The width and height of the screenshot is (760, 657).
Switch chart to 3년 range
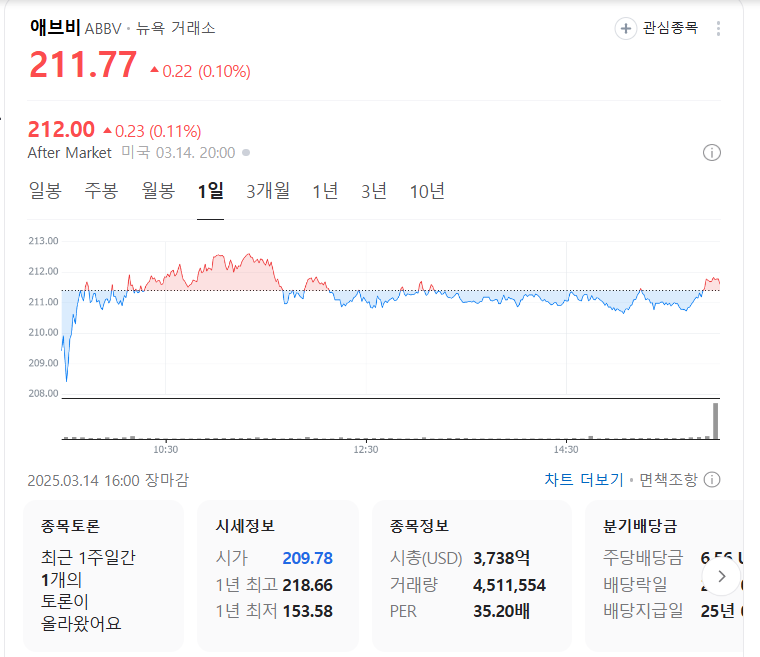pos(374,191)
